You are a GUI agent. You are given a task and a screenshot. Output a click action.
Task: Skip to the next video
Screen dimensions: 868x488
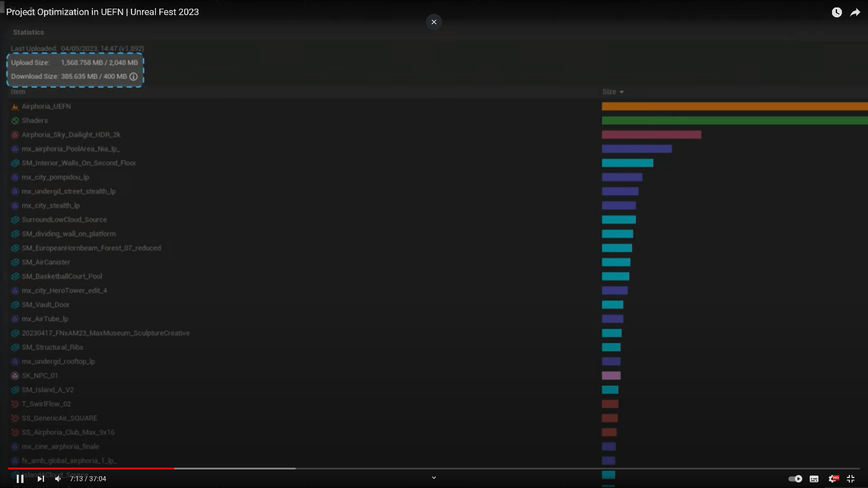[x=41, y=479]
